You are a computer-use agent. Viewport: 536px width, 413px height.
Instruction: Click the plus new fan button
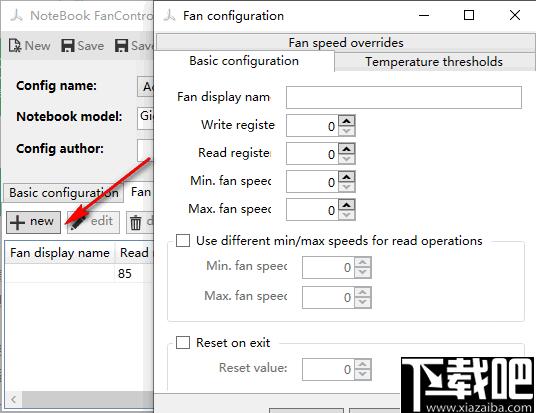(x=33, y=222)
